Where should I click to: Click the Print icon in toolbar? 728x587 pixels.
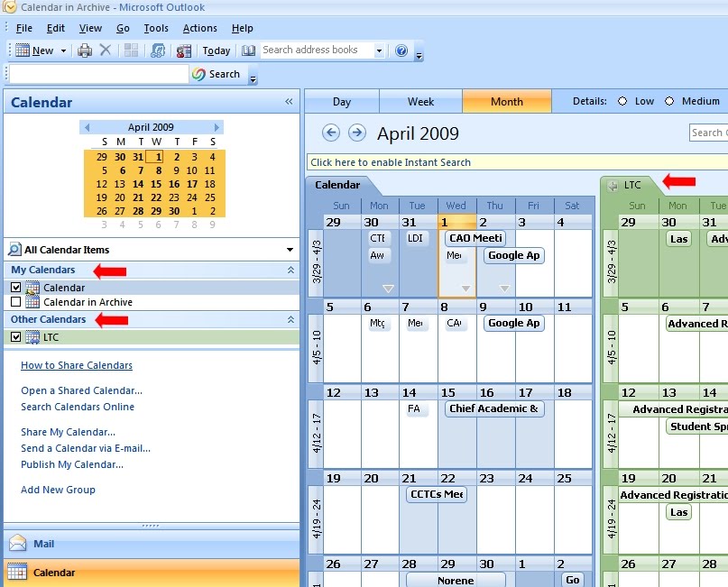(x=85, y=50)
